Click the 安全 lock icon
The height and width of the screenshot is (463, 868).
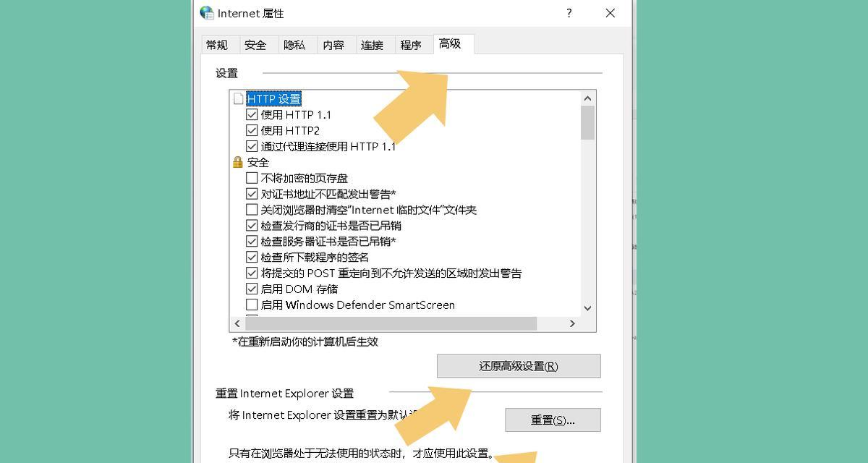pos(238,162)
